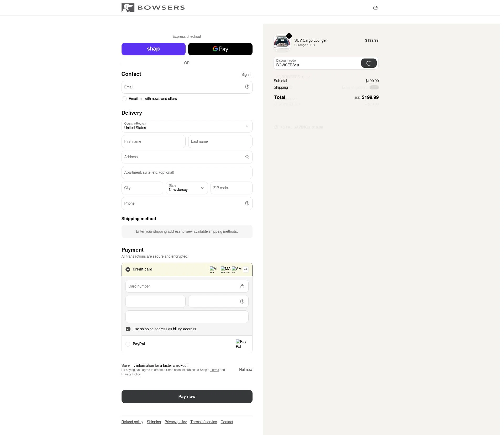504x435 pixels.
Task: Click the Bowsers logo
Action: [153, 8]
